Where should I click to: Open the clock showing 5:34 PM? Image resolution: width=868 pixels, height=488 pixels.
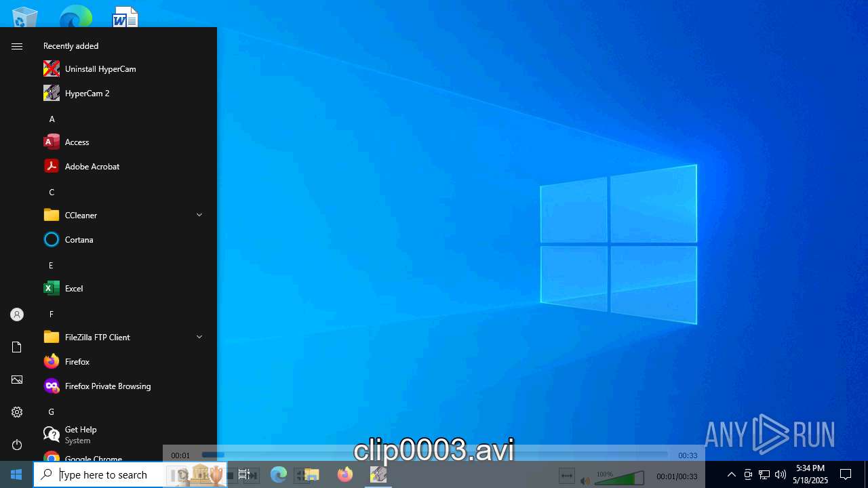(810, 474)
